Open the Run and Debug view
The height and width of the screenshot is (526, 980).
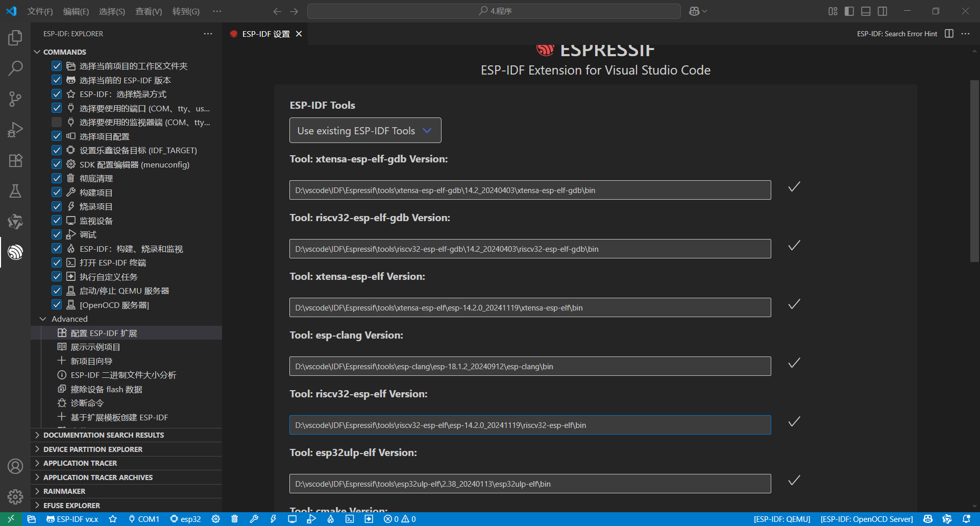tap(15, 130)
